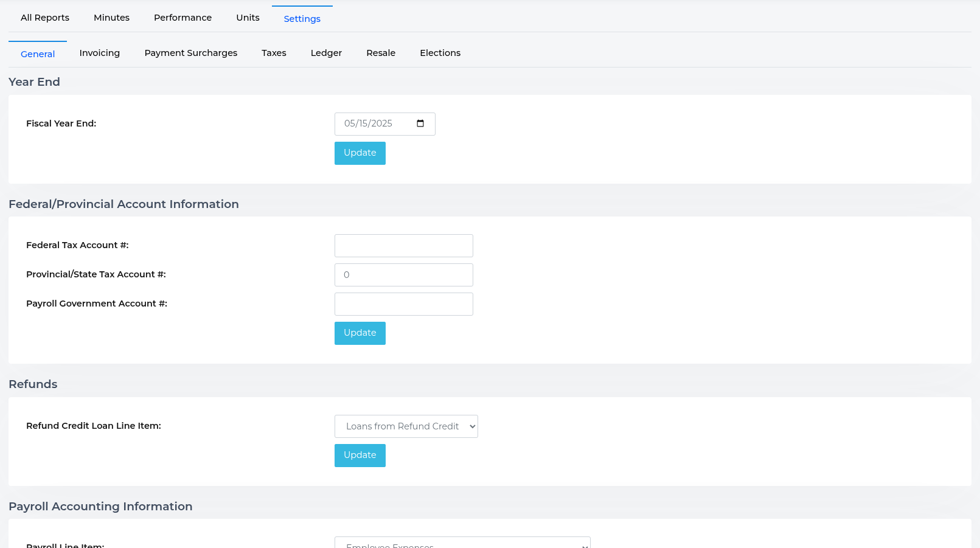Switch to the All Reports tab
Viewport: 980px width, 548px height.
pyautogui.click(x=45, y=18)
